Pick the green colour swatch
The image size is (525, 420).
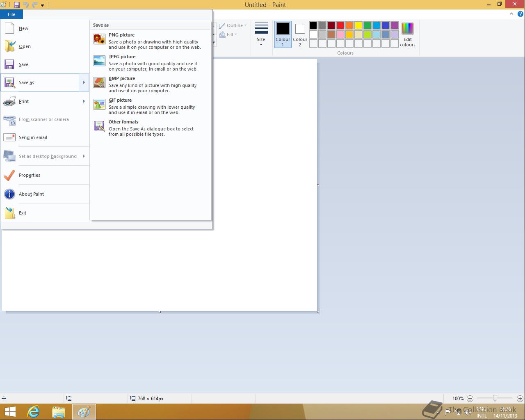(x=367, y=25)
